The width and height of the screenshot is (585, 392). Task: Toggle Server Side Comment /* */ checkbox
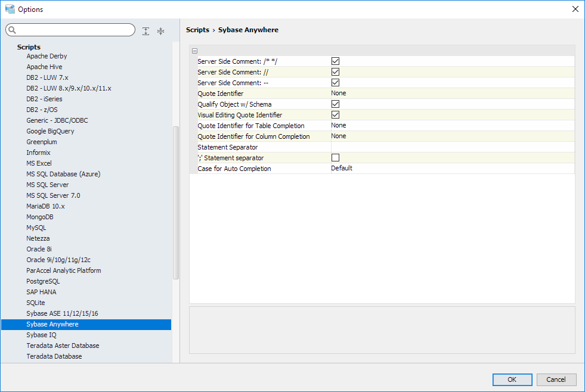[x=335, y=61]
